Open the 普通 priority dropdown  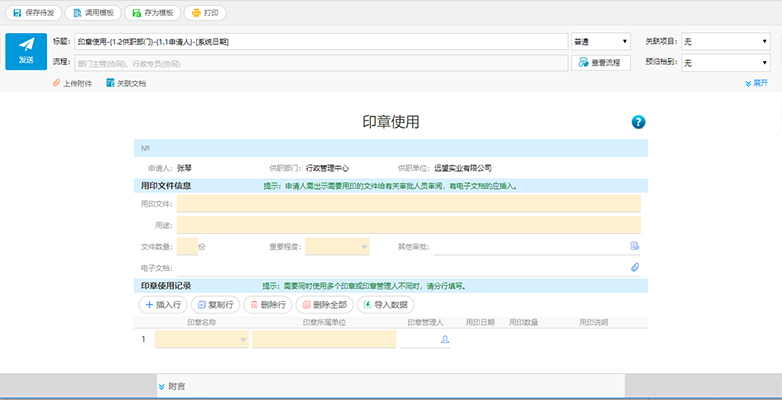pyautogui.click(x=600, y=42)
